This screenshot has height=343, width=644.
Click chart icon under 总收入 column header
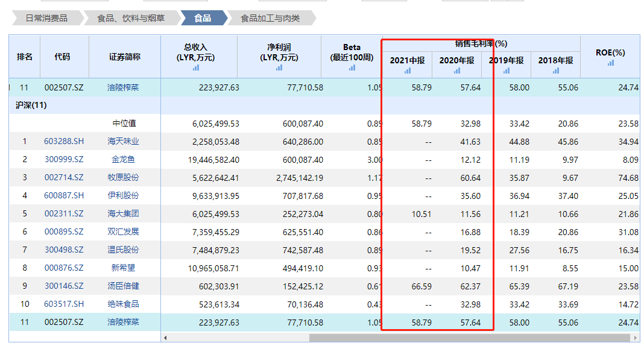[x=196, y=68]
